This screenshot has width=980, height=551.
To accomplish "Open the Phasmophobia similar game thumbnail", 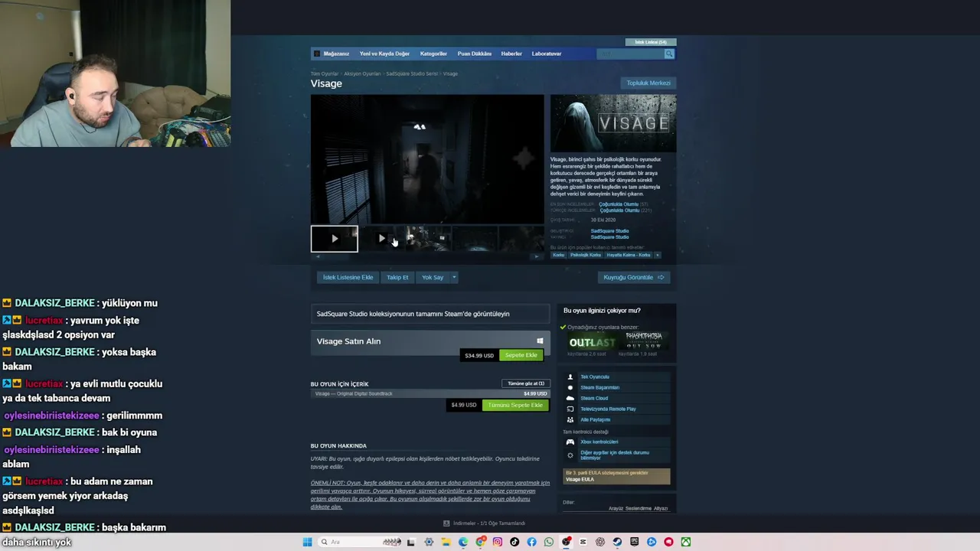I will pos(643,343).
